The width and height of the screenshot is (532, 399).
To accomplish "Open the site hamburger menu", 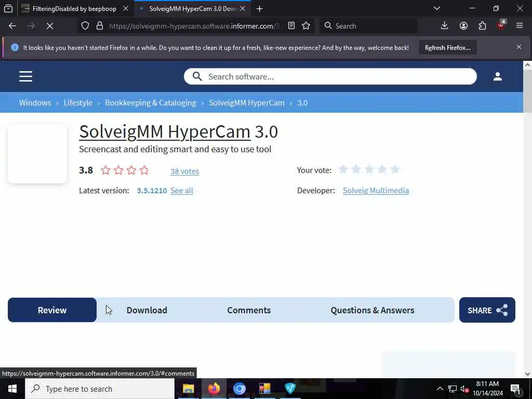I will coord(26,77).
